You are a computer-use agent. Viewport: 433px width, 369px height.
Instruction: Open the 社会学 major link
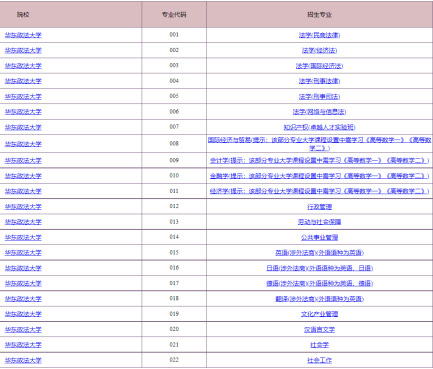(319, 345)
